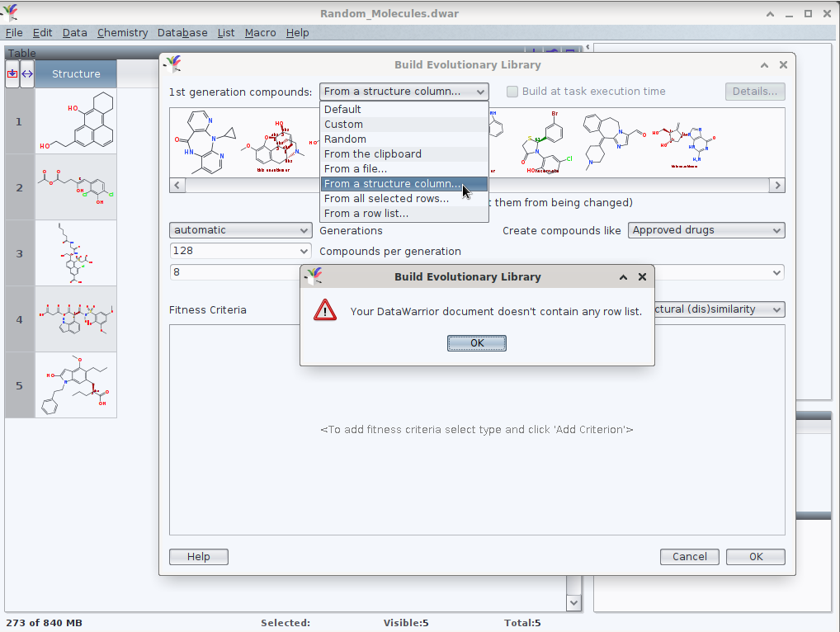The height and width of the screenshot is (632, 840).
Task: Click the DataWarrior logo in alert title bar
Action: coord(314,276)
